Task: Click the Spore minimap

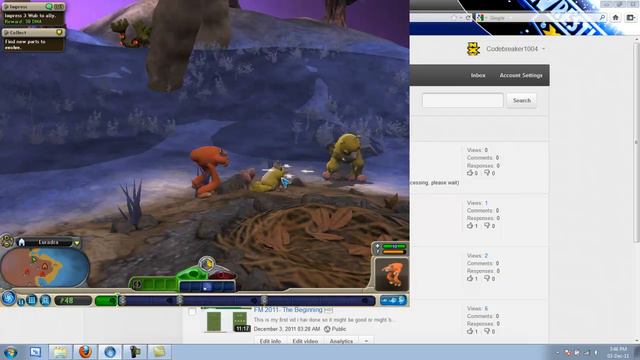Action: click(45, 267)
